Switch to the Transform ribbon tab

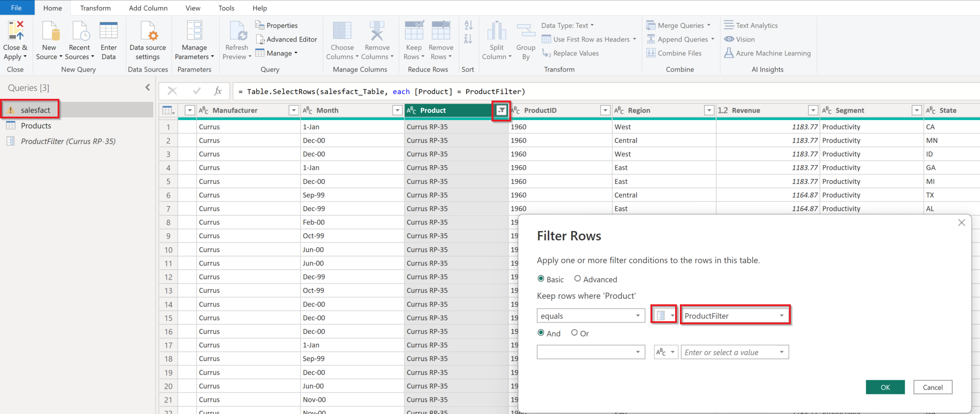coord(95,8)
